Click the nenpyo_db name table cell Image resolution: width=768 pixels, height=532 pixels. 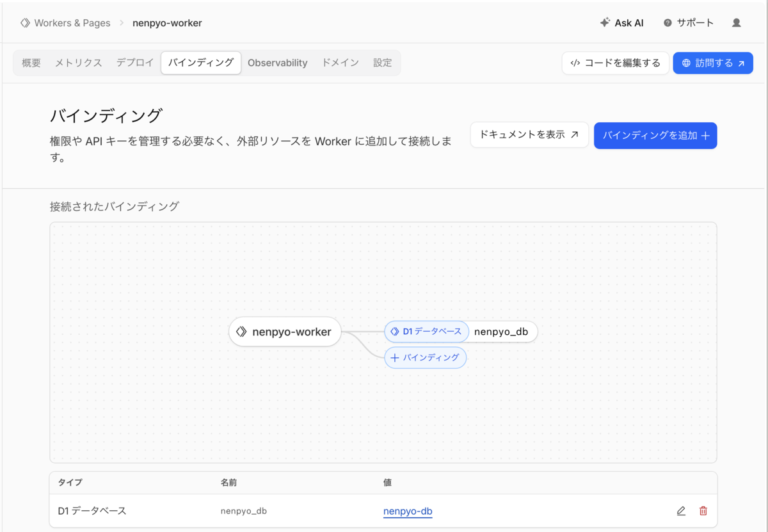click(244, 511)
